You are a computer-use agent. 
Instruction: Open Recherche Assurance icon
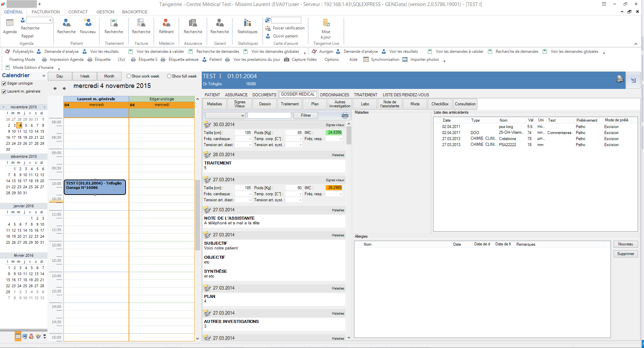click(x=193, y=23)
